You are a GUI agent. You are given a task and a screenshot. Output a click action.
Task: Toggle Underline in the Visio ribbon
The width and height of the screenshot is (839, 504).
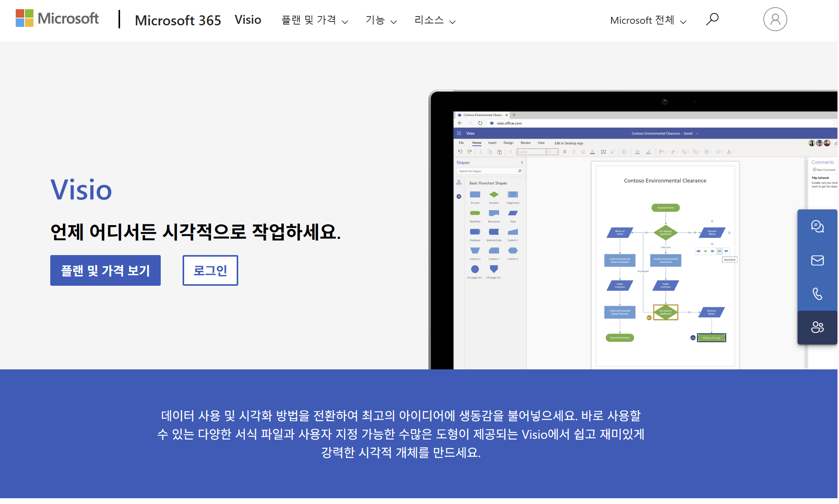[x=583, y=152]
